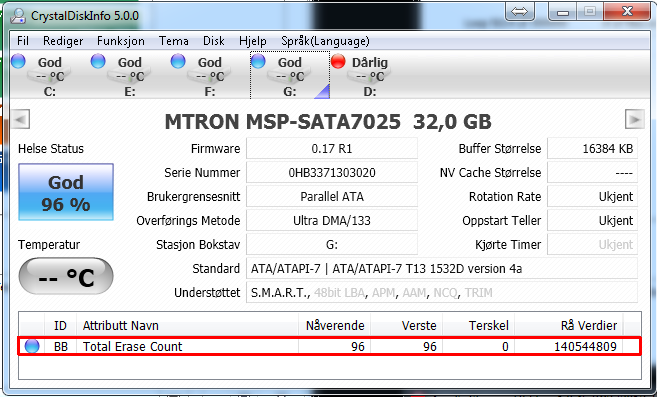Click the Nåverende column header
The width and height of the screenshot is (657, 397).
click(334, 325)
